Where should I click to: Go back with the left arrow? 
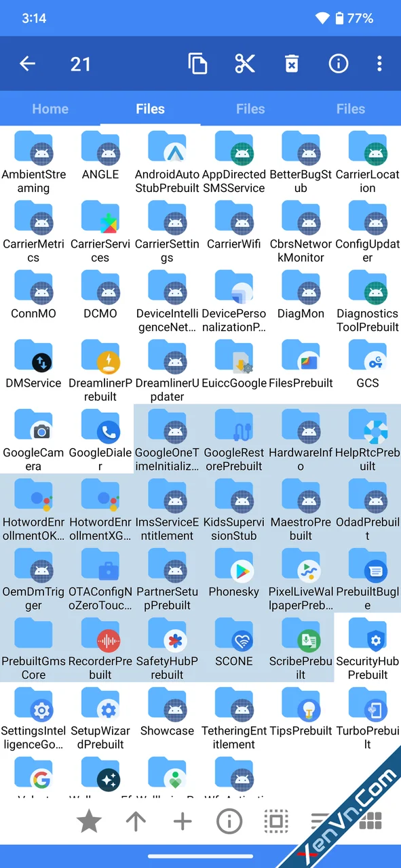(x=27, y=64)
